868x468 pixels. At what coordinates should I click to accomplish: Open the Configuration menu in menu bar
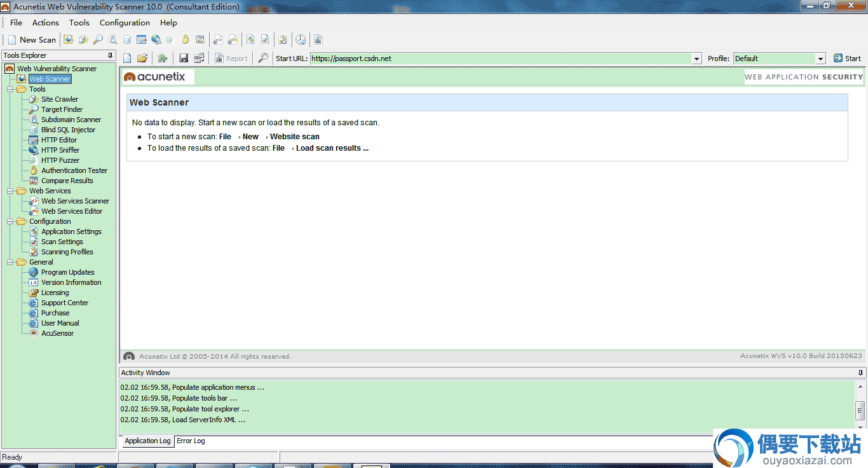[x=125, y=23]
